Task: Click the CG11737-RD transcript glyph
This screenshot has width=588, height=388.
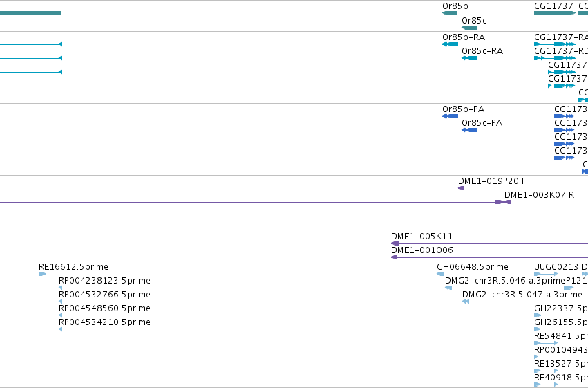Action: pyautogui.click(x=555, y=58)
